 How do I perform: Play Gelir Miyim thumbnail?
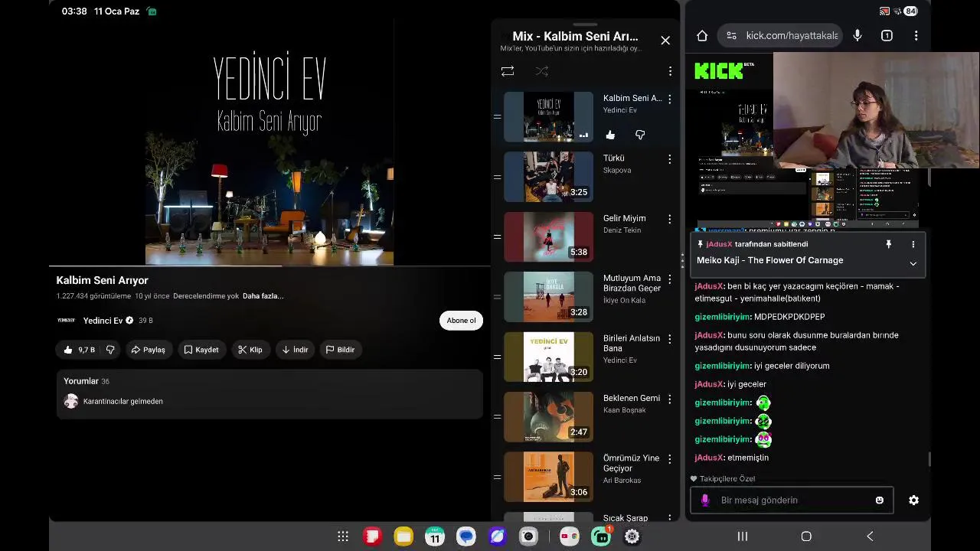548,236
